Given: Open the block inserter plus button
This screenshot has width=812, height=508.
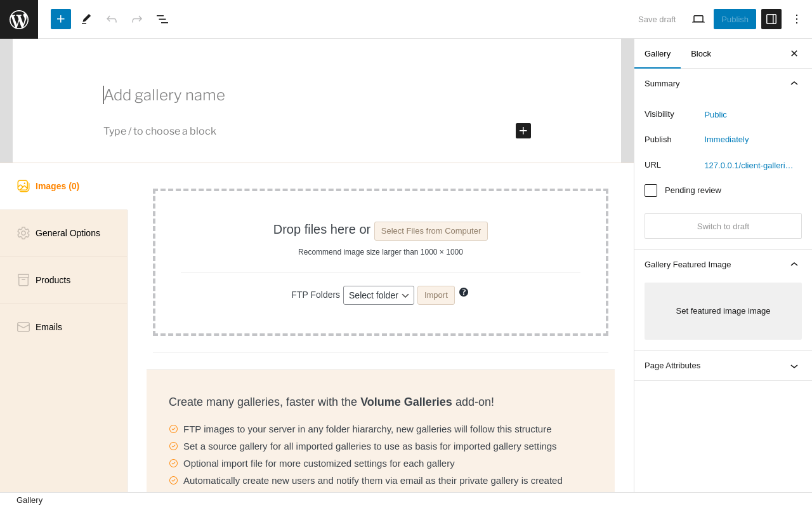Looking at the screenshot, I should click(61, 19).
